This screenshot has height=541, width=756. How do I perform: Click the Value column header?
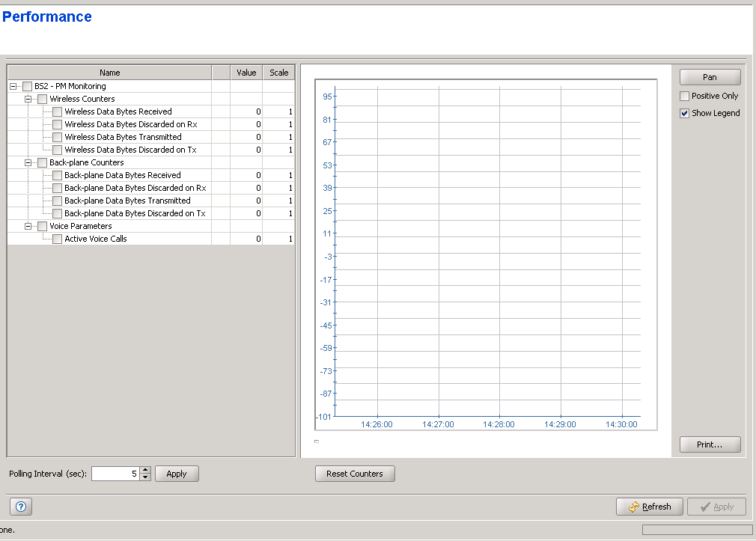246,73
